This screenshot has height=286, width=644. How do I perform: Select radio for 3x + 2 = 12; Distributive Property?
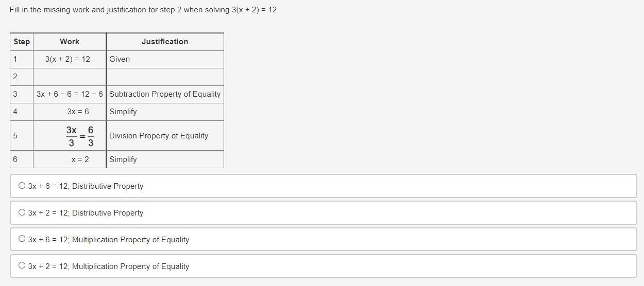22,212
